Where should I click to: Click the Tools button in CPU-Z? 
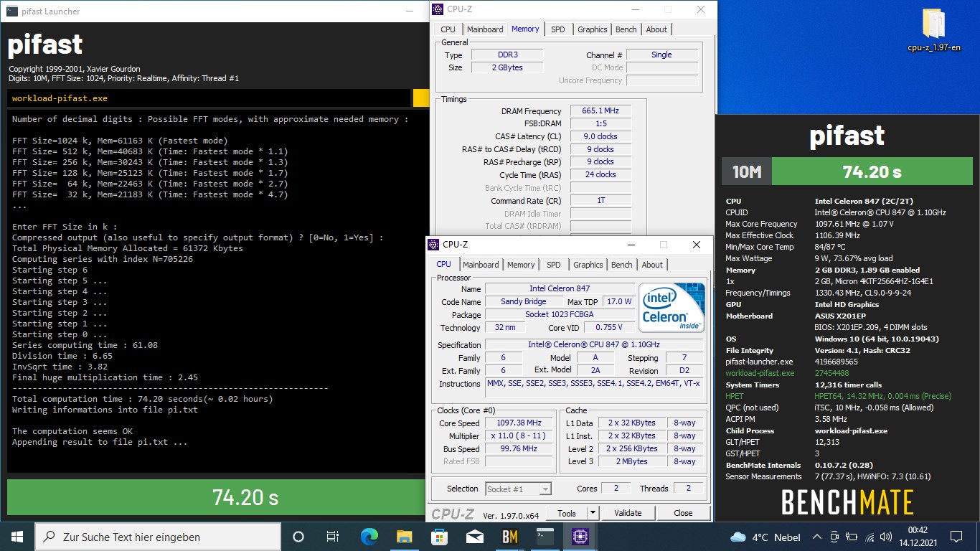tap(567, 513)
